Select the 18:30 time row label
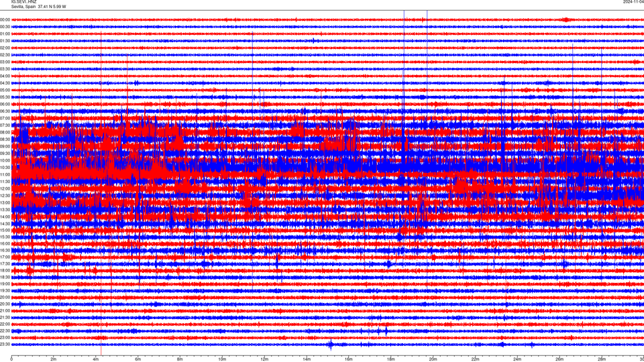The width and height of the screenshot is (644, 362). coord(5,277)
